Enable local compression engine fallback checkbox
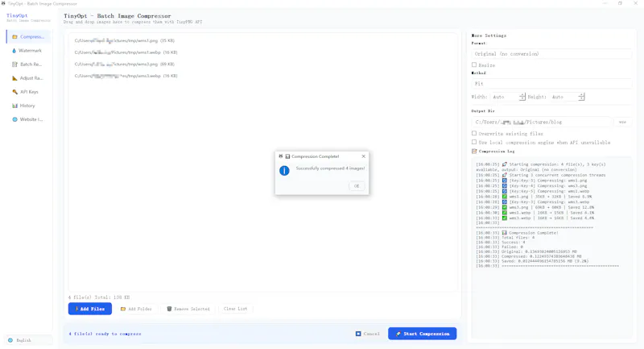 pyautogui.click(x=474, y=142)
